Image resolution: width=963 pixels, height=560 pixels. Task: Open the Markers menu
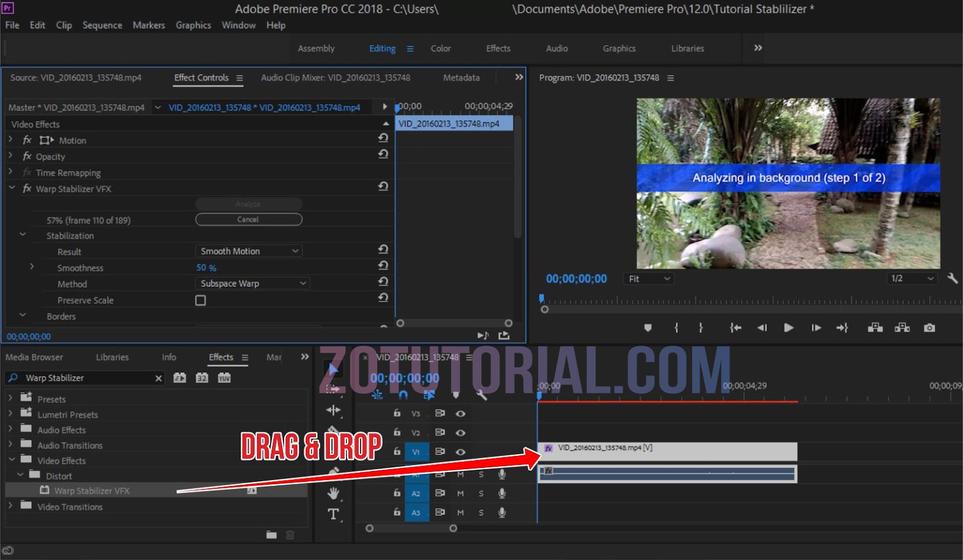pos(149,25)
